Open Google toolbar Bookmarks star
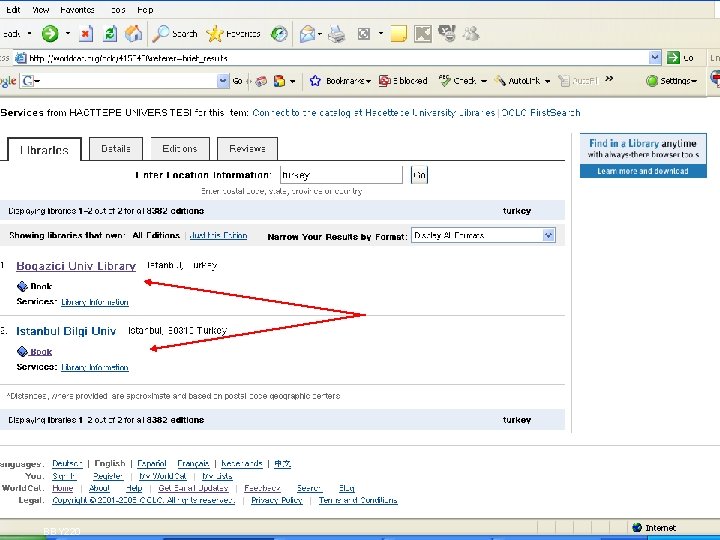This screenshot has height=540, width=720. pyautogui.click(x=315, y=81)
